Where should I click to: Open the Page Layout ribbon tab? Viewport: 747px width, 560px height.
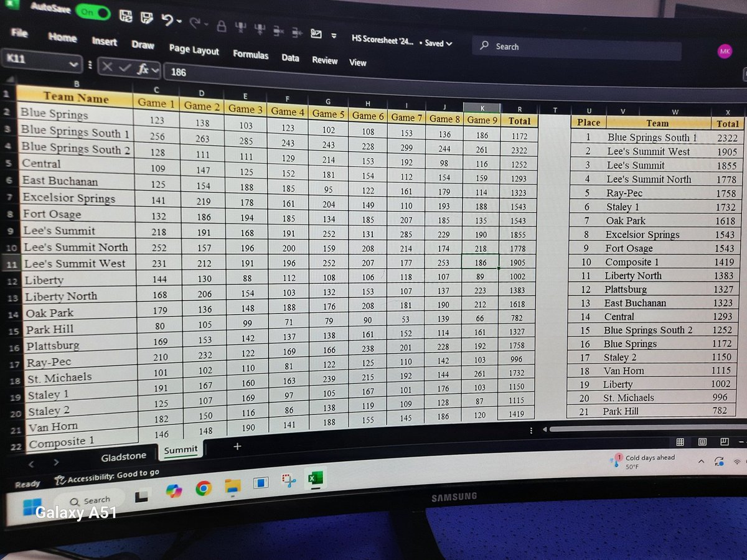point(194,50)
